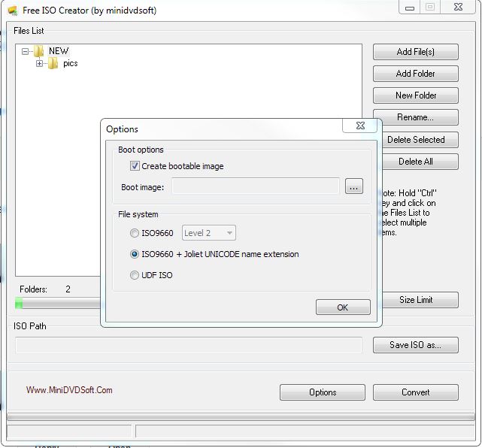Choose the UDF ISO file system
The width and height of the screenshot is (482, 448).
(x=135, y=275)
